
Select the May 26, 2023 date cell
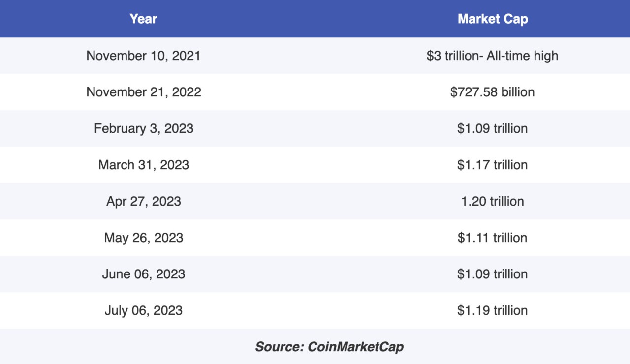coord(143,238)
